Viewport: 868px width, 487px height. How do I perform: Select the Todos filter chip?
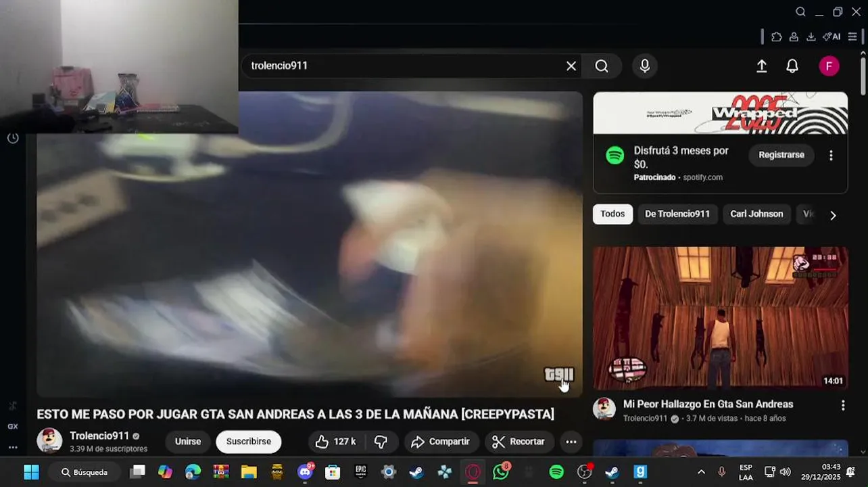point(612,214)
